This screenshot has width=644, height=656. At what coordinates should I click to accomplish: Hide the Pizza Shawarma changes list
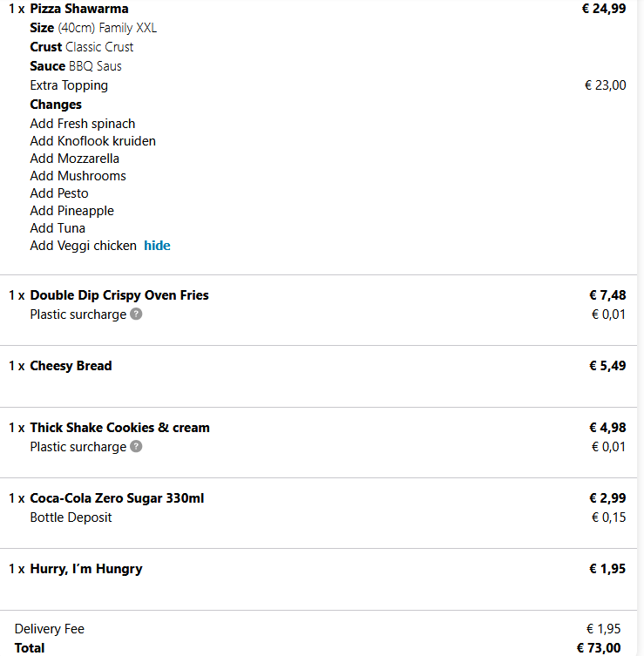coord(157,246)
